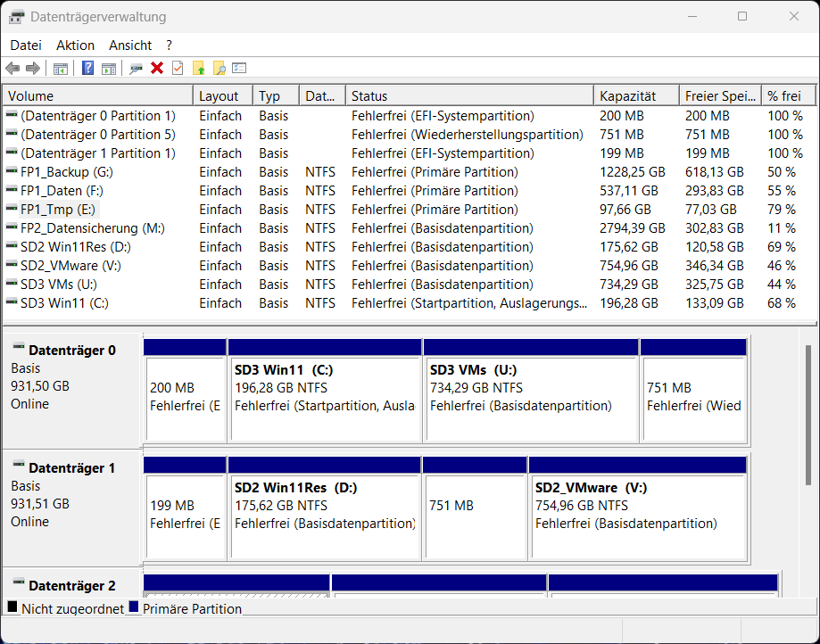This screenshot has height=644, width=820.
Task: Click the Back navigation arrow icon
Action: click(x=12, y=68)
